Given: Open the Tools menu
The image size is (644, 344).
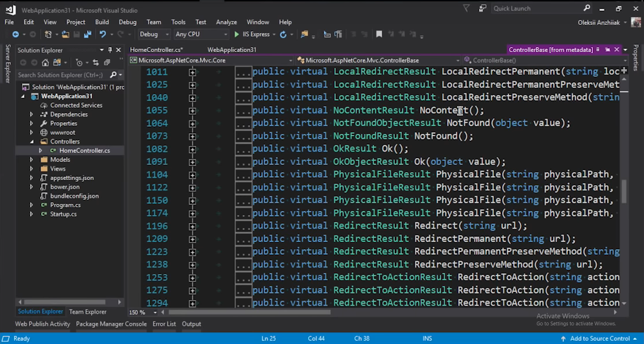Looking at the screenshot, I should click(x=178, y=22).
